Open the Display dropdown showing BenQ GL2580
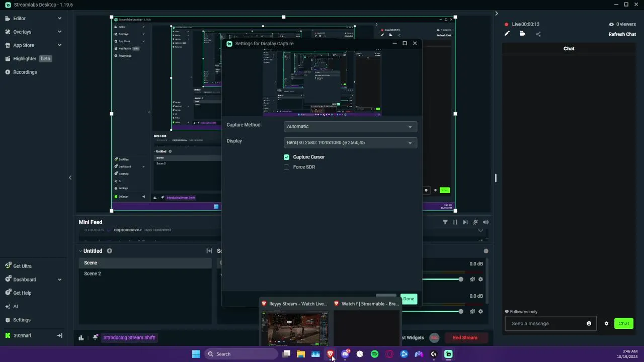Image resolution: width=644 pixels, height=362 pixels. pos(350,143)
